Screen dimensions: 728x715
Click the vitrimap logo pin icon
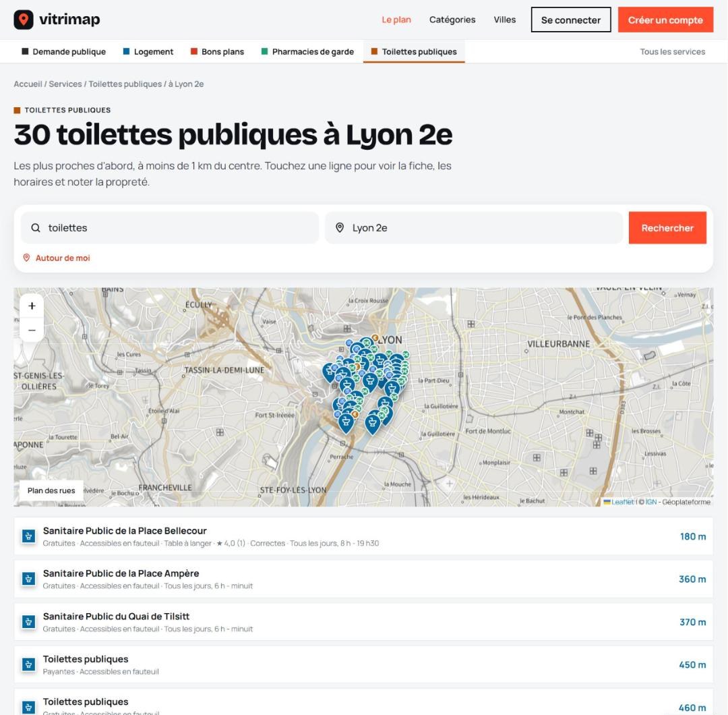click(x=23, y=20)
